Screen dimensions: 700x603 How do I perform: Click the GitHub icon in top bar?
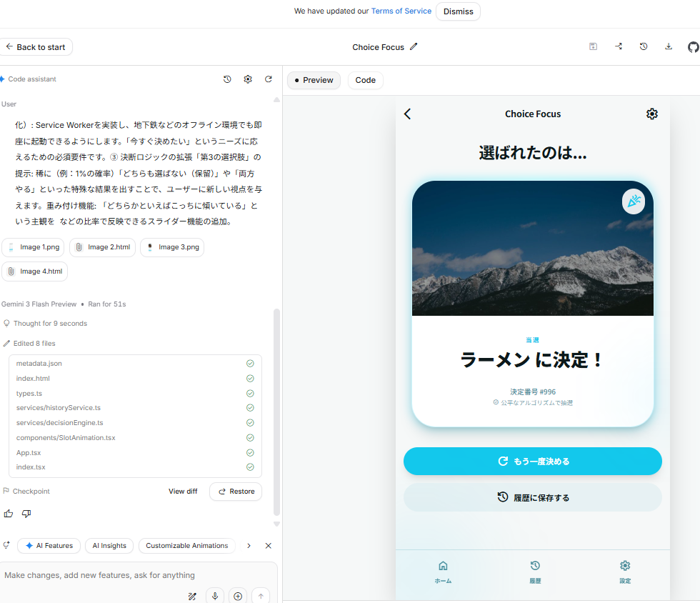coord(692,47)
